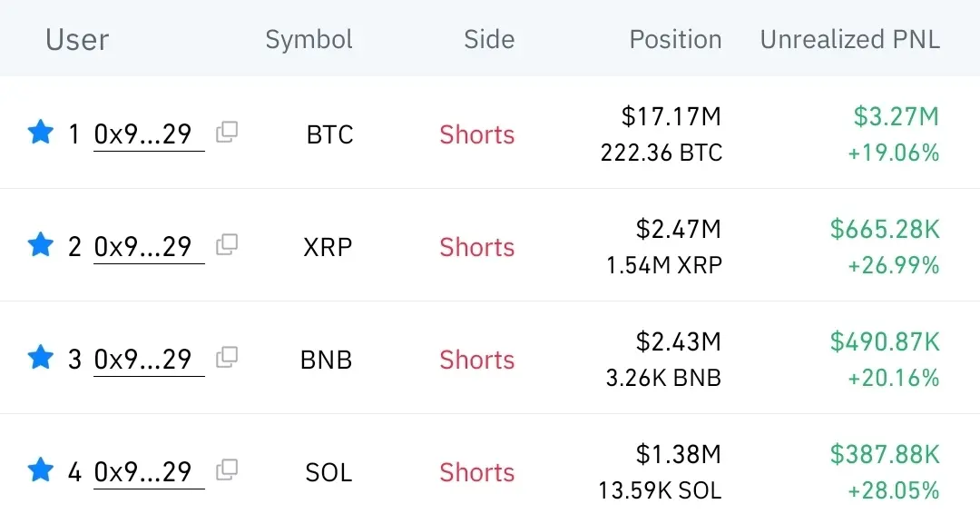The width and height of the screenshot is (980, 514).
Task: Sort by Unrealized PNL column header
Action: point(849,40)
